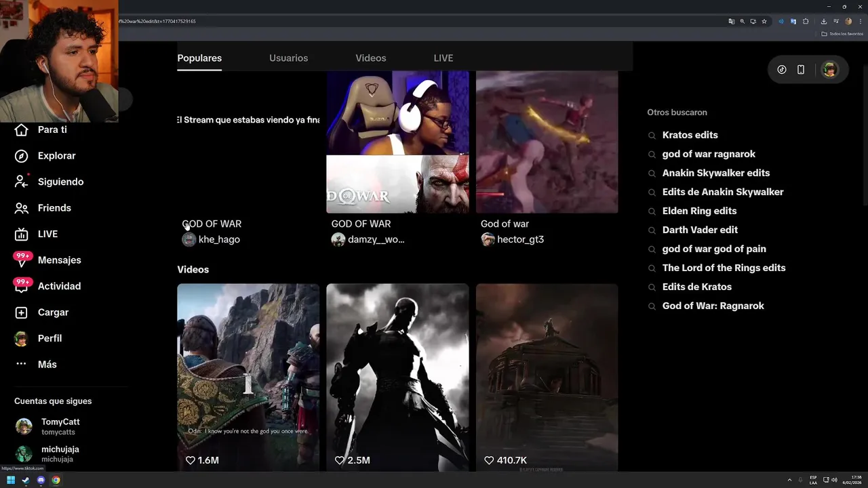Click the phone app icon in the header
The width and height of the screenshot is (868, 488).
coord(801,70)
